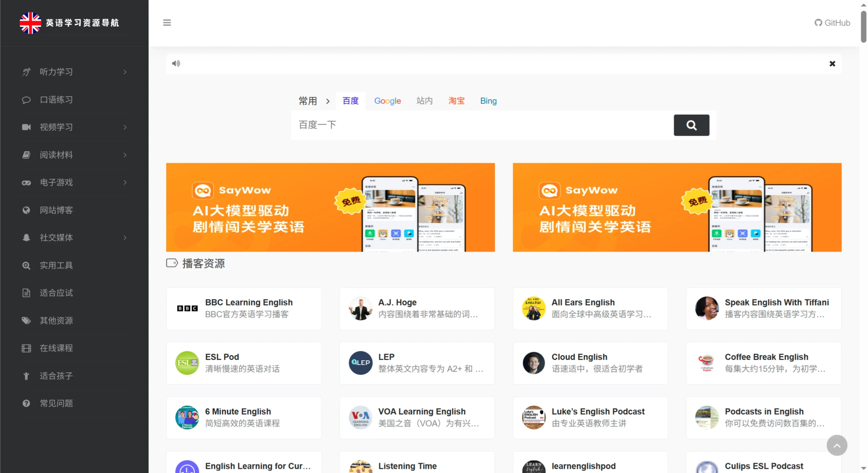868x473 pixels.
Task: Click the Cloud English avatar
Action: click(x=533, y=363)
